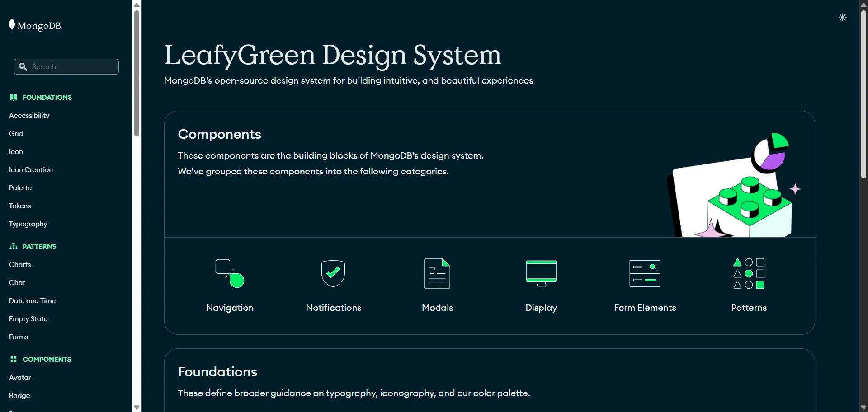Open the Palette page
The height and width of the screenshot is (412, 868).
pos(20,188)
